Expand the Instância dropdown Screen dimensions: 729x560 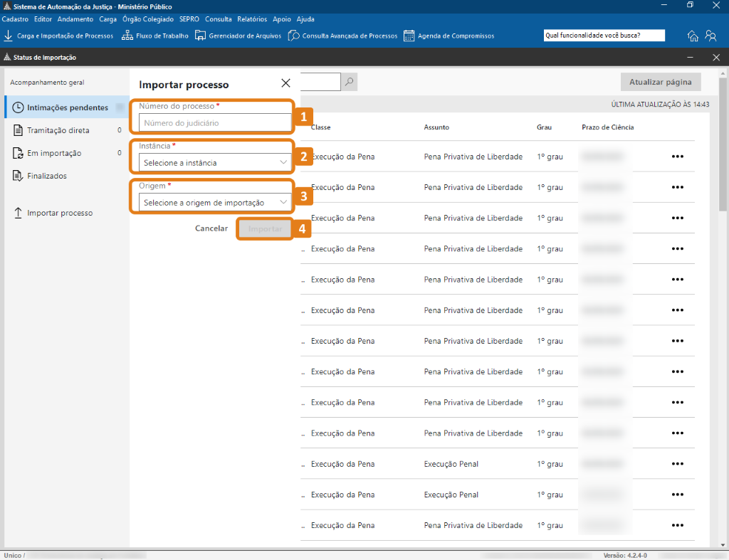pyautogui.click(x=211, y=163)
